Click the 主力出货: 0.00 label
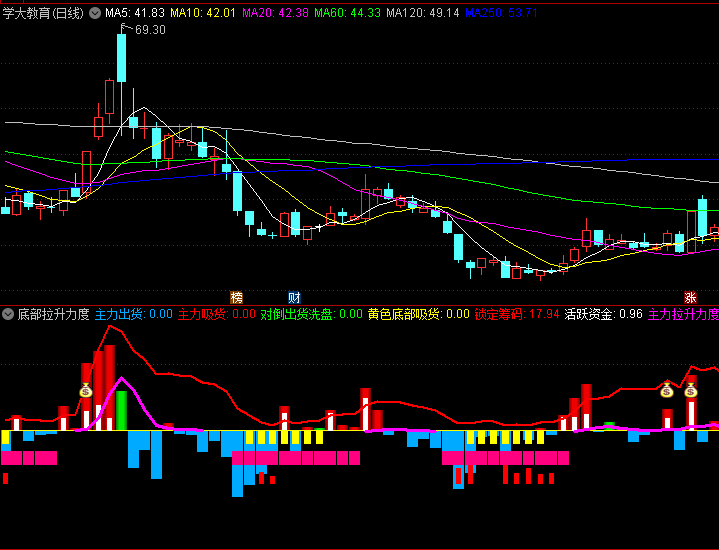Screen dimensions: 719x550 [x=133, y=314]
